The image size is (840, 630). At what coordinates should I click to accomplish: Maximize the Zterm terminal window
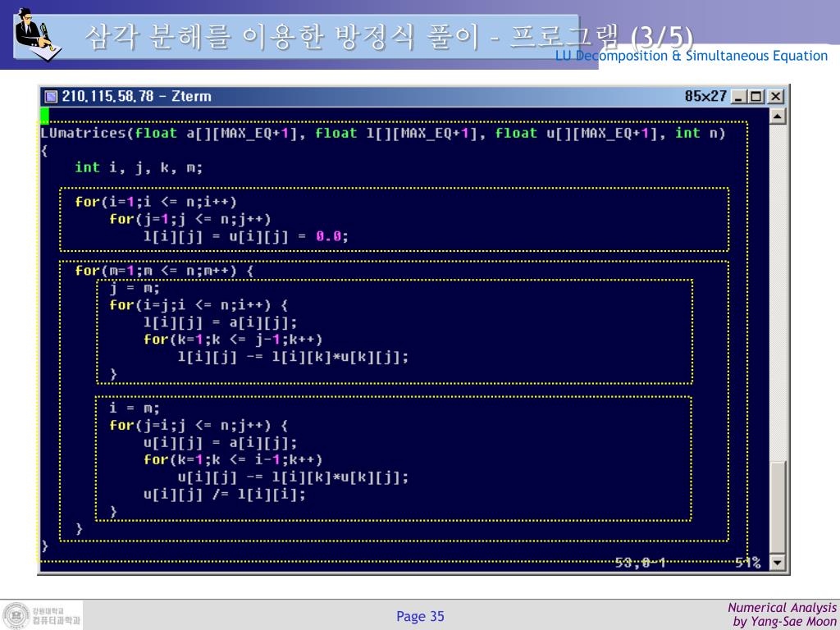(x=756, y=97)
